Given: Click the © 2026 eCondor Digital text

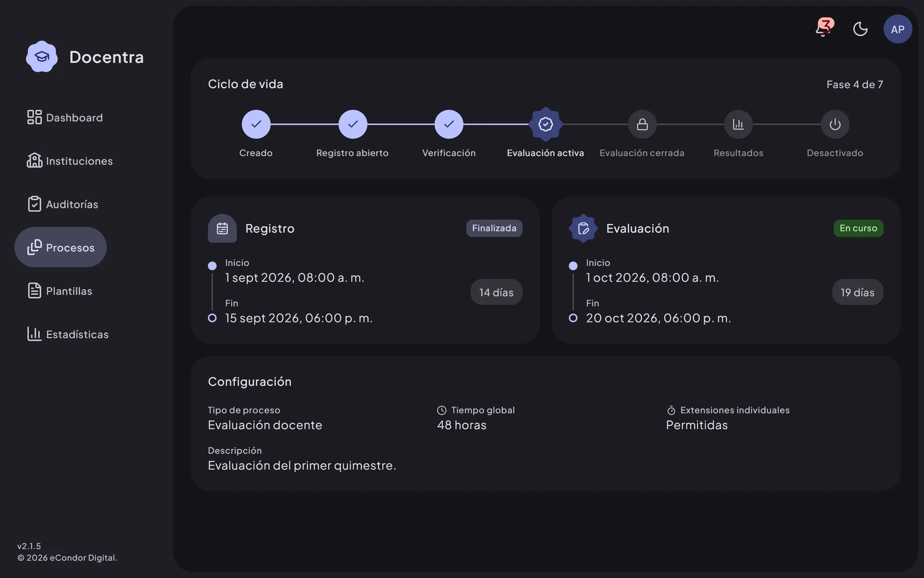Looking at the screenshot, I should [x=67, y=558].
